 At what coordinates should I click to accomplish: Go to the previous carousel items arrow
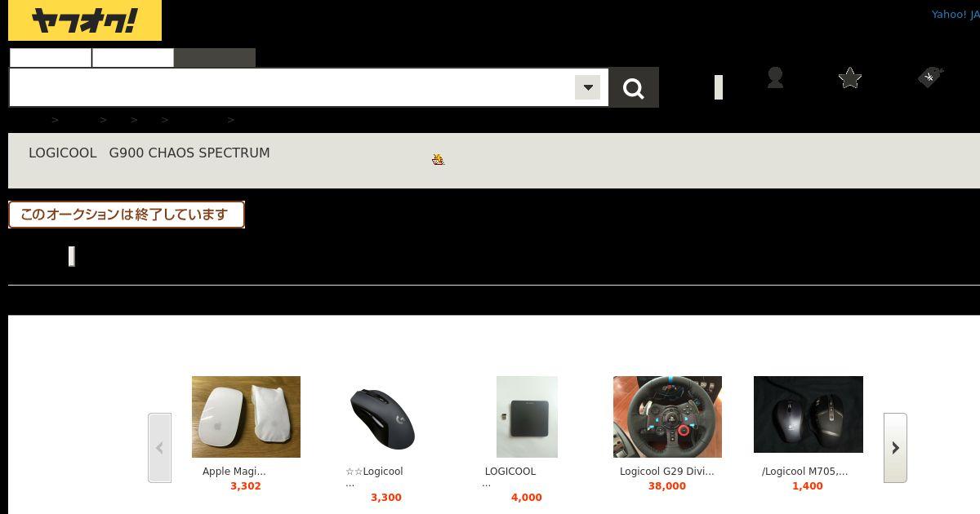tap(159, 448)
